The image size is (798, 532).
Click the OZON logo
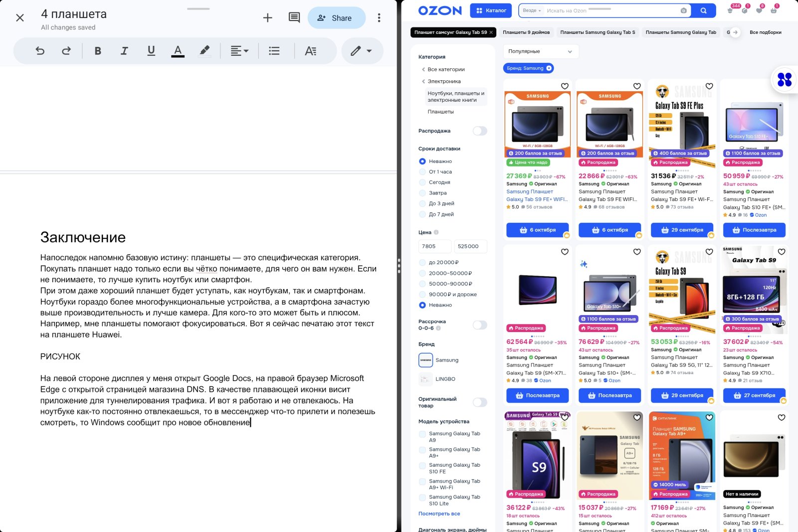point(440,10)
